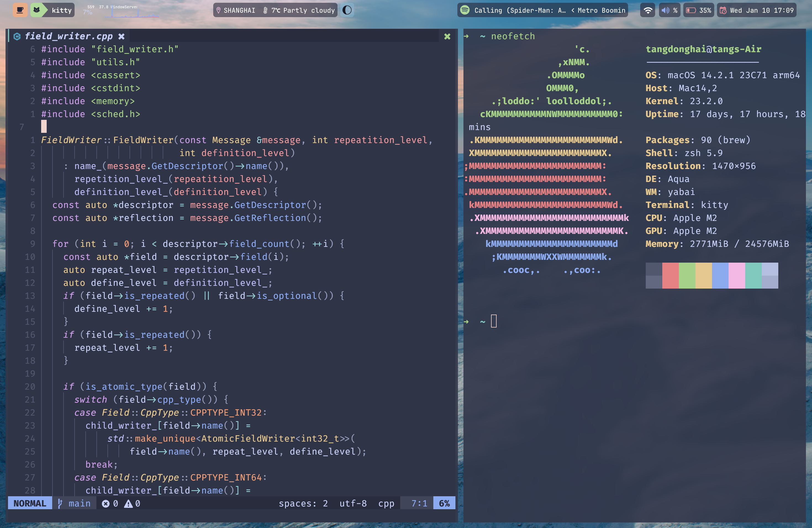Image resolution: width=812 pixels, height=528 pixels.
Task: Click the kitty cat icon in top bar
Action: [x=37, y=10]
